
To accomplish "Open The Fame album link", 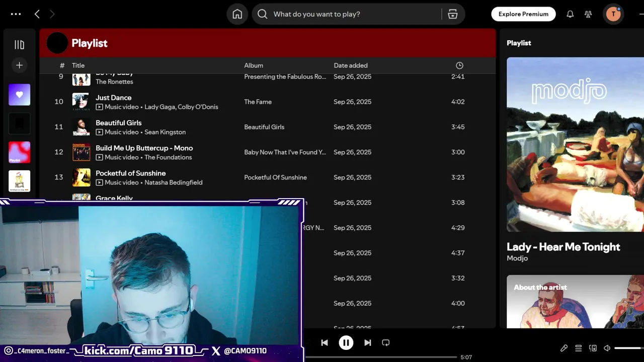I will [258, 102].
